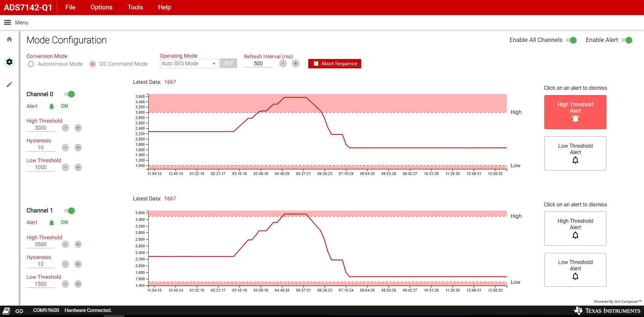644x317 pixels.
Task: Open the Options menu
Action: (x=101, y=7)
